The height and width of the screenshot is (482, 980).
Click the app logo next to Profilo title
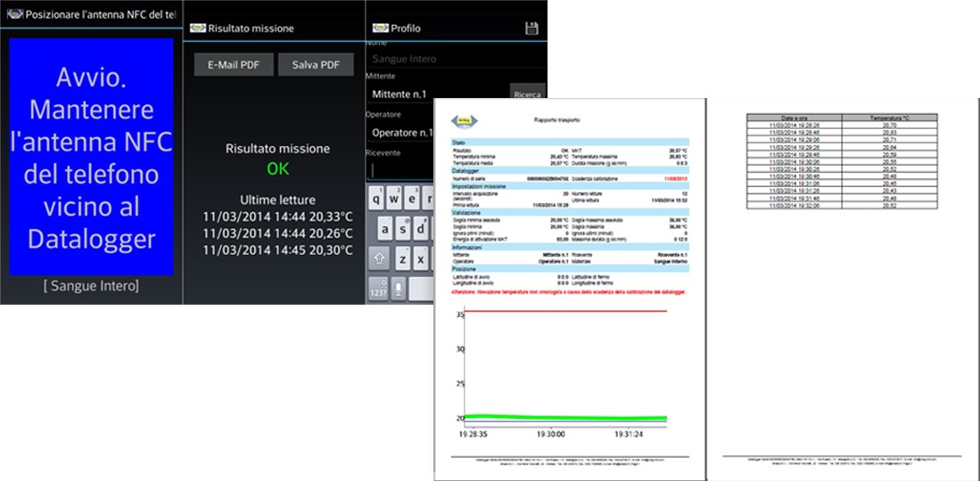380,29
